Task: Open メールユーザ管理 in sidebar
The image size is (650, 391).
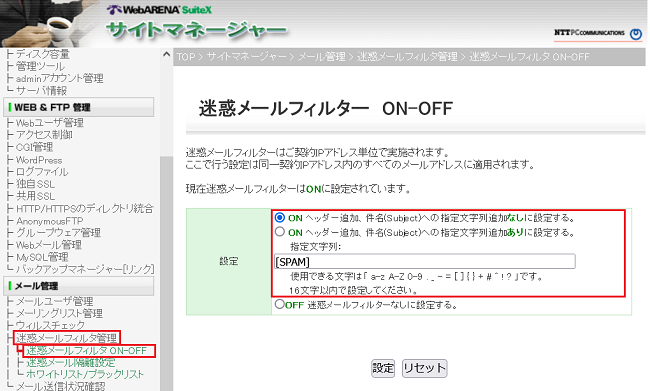Action: (54, 301)
